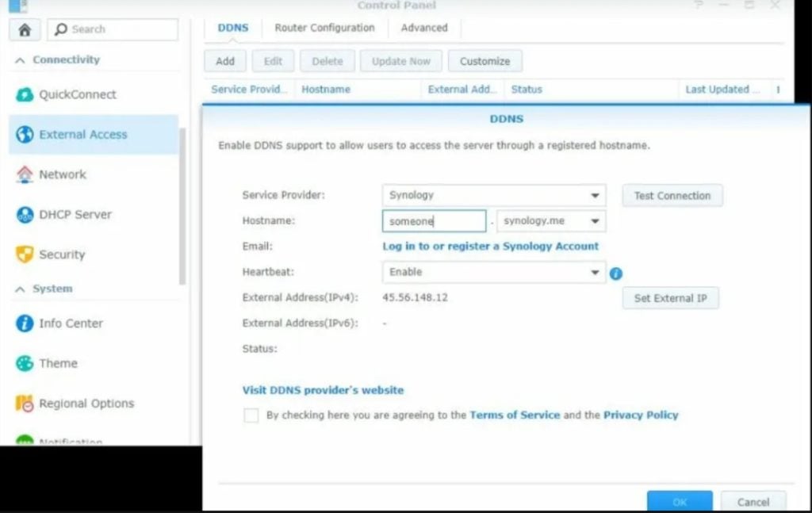Open the Privacy Policy link

pyautogui.click(x=641, y=415)
